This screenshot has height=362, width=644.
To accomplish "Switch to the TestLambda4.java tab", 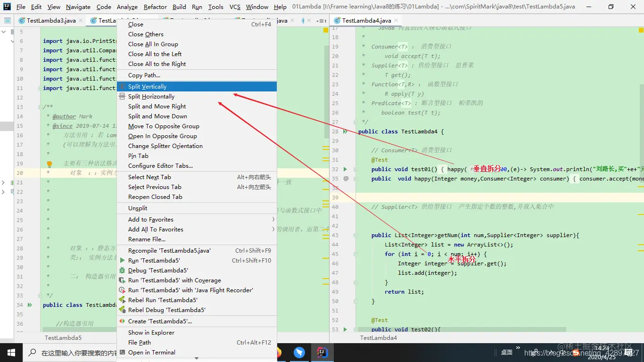I will click(366, 21).
